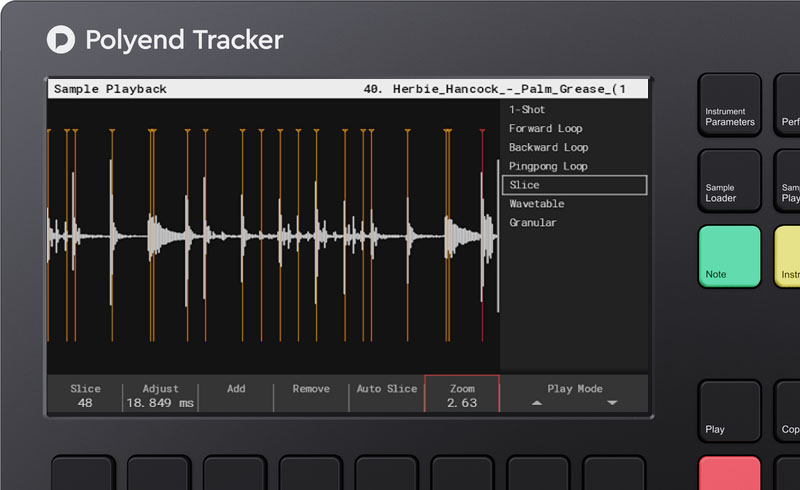The height and width of the screenshot is (490, 800).
Task: Select Forward Loop play mode
Action: point(545,129)
